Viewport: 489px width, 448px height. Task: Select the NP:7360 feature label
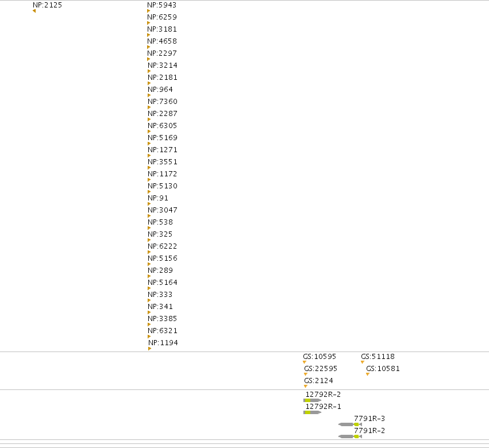pyautogui.click(x=163, y=102)
